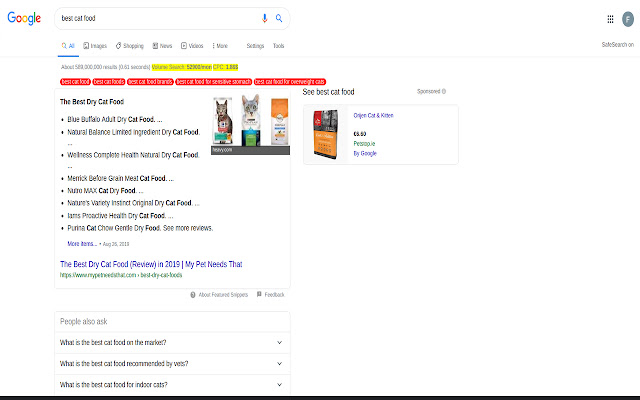The width and height of the screenshot is (640, 400).
Task: Open the account avatar F
Action: click(628, 19)
